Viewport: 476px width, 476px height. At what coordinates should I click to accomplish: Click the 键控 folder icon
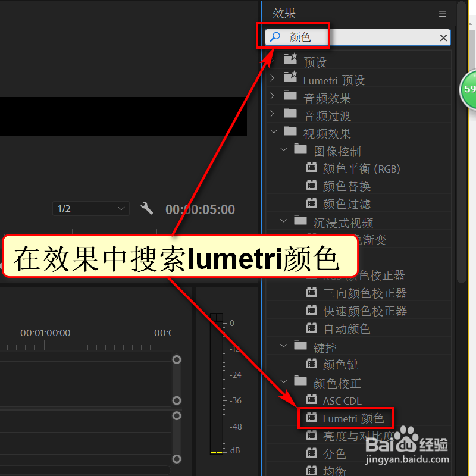coord(300,346)
